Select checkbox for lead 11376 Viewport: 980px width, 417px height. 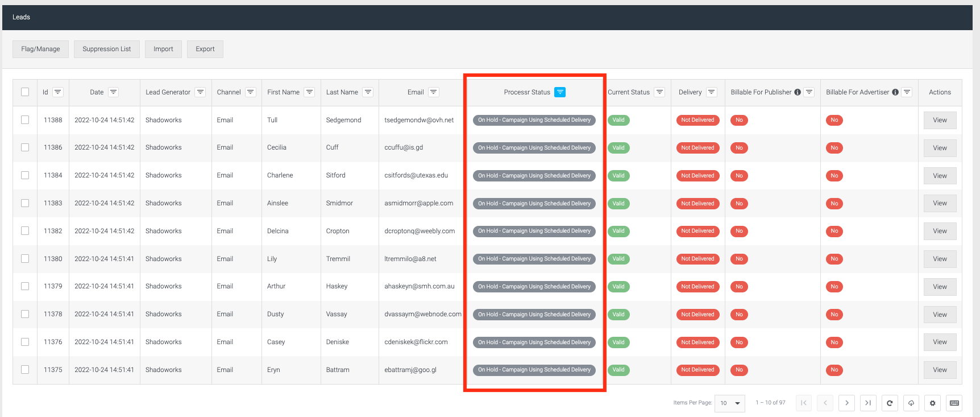[x=25, y=342]
